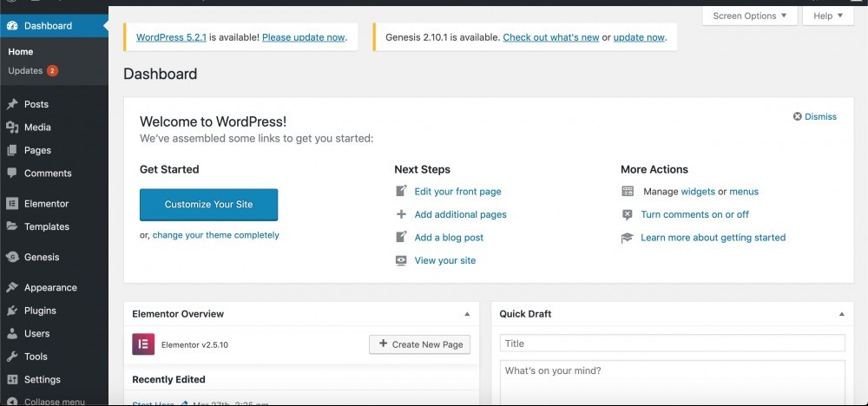The height and width of the screenshot is (406, 868).
Task: Open the Help dropdown tab
Action: pos(828,16)
